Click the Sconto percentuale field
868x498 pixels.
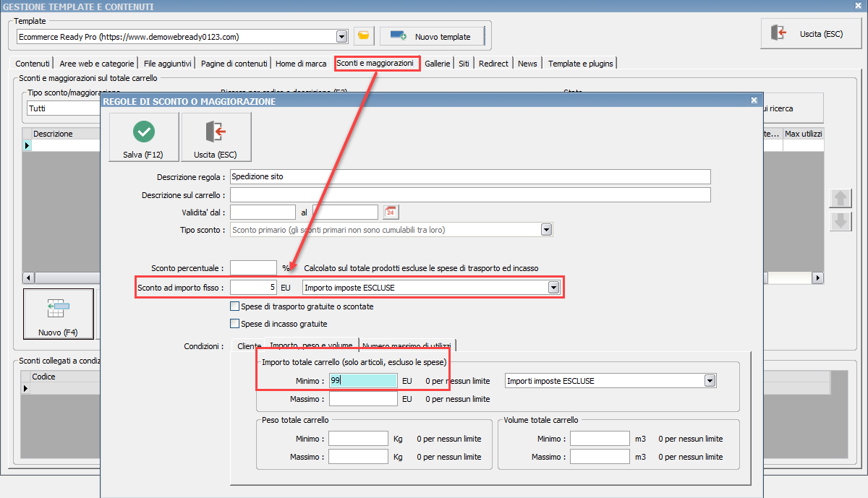pos(253,267)
